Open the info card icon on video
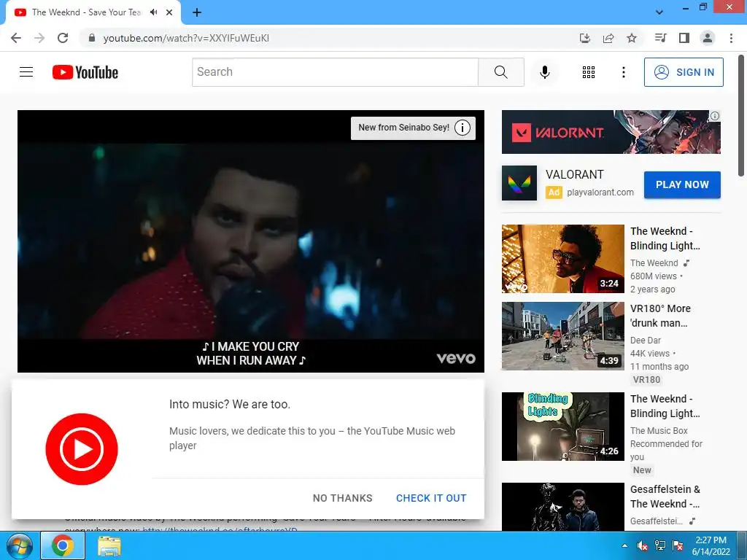 pyautogui.click(x=462, y=128)
